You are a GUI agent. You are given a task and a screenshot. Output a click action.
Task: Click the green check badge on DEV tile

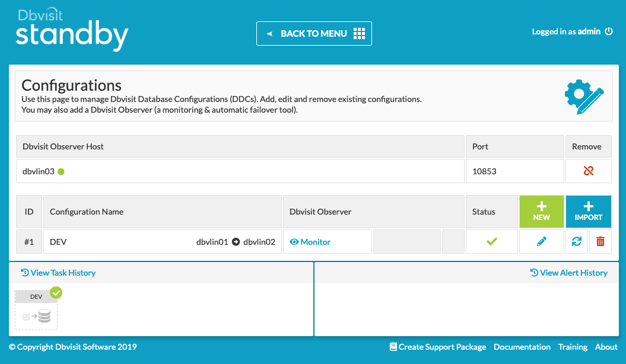[x=56, y=293]
